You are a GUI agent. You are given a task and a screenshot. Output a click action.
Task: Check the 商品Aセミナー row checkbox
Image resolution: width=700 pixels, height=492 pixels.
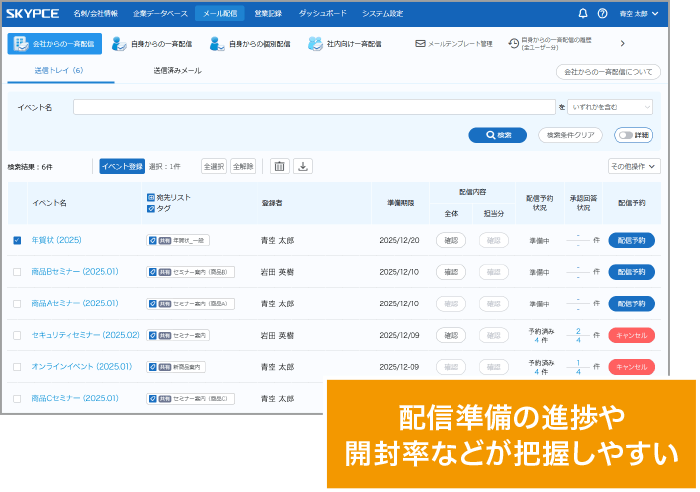tap(17, 304)
